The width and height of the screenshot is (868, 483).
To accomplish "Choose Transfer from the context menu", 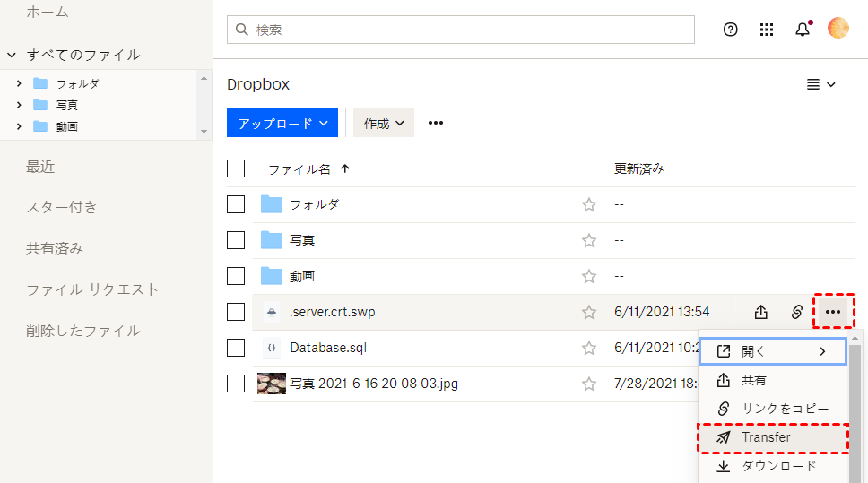I will point(766,437).
